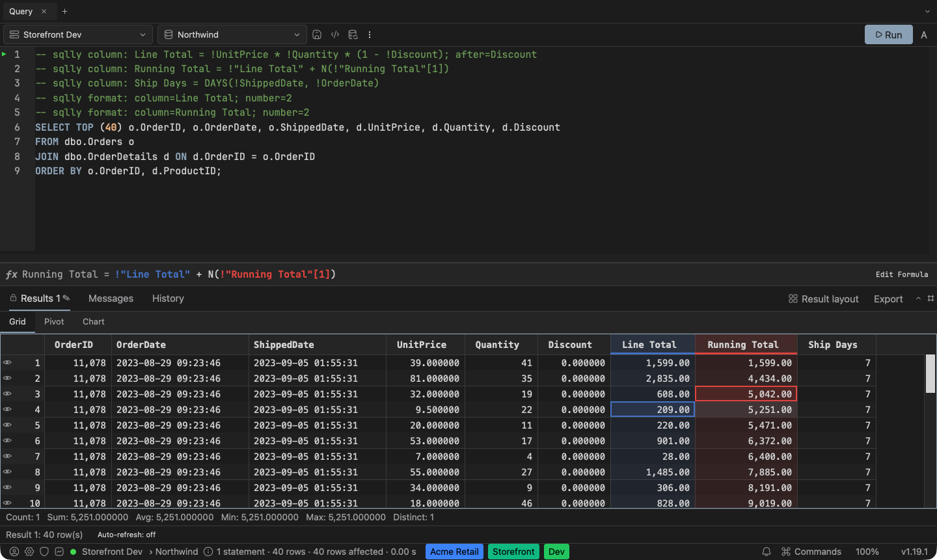Open settings gear in status bar

[29, 552]
